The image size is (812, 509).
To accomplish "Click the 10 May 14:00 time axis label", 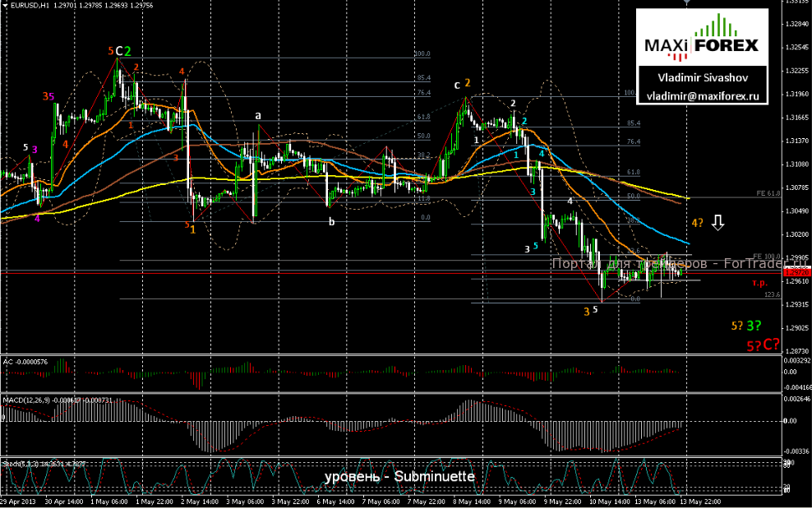I will click(610, 502).
